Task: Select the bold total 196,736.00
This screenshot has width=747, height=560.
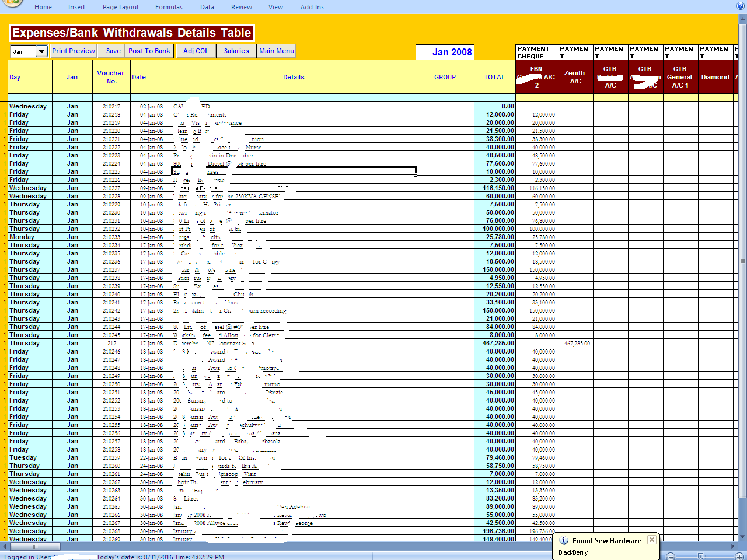Action: 495,531
